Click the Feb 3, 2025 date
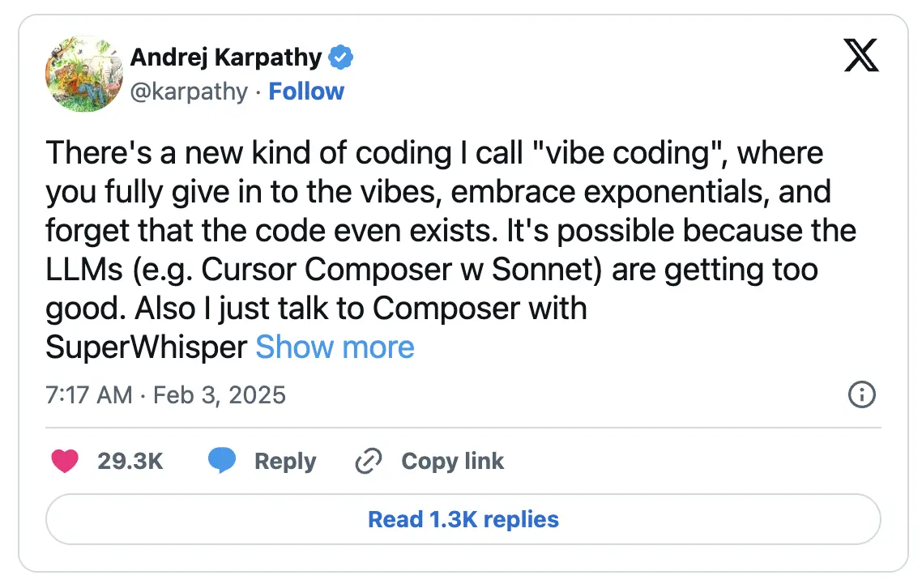 [x=219, y=394]
